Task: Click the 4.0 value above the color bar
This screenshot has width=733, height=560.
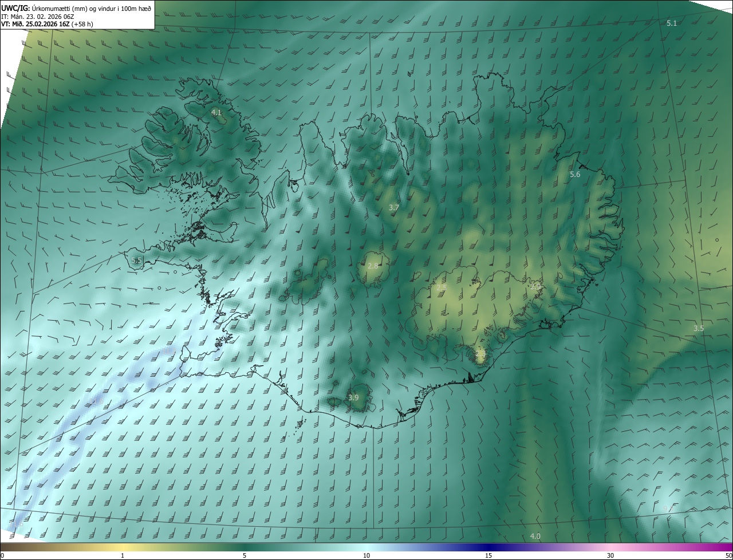Action: pos(535,537)
